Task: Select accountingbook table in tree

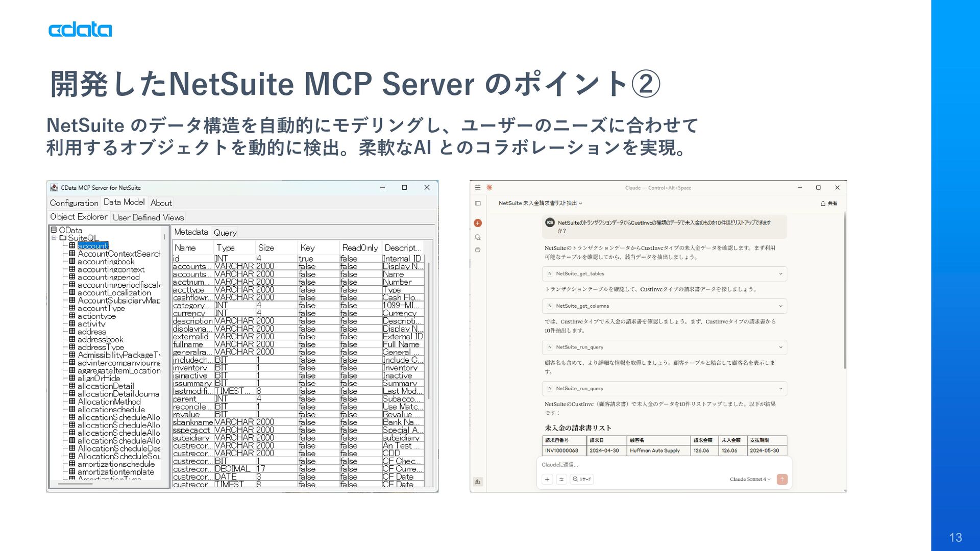Action: pos(106,262)
